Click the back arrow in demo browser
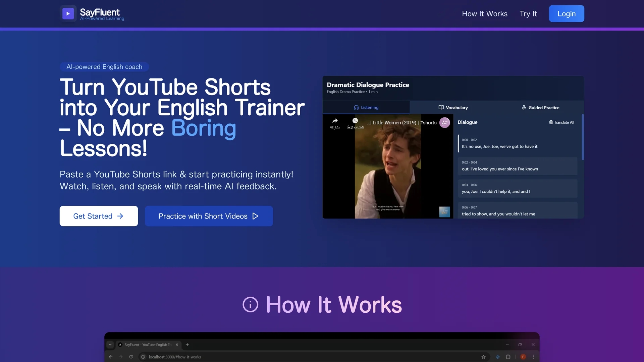 110,357
